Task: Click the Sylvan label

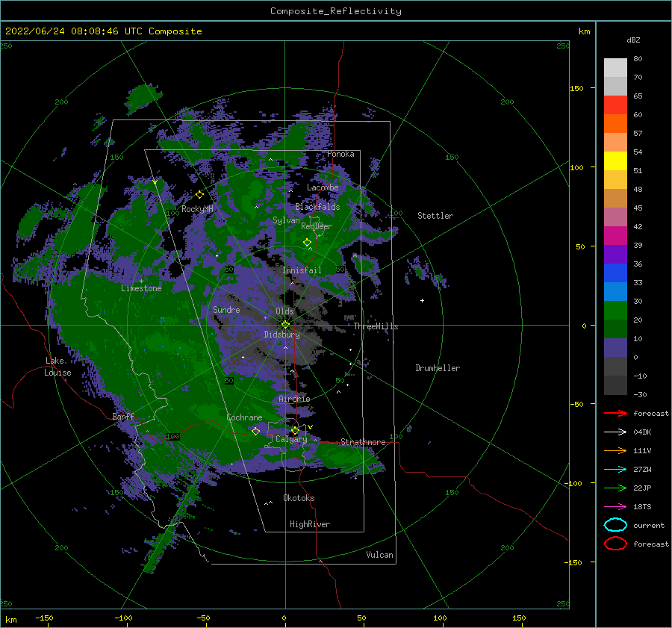Action: [286, 220]
